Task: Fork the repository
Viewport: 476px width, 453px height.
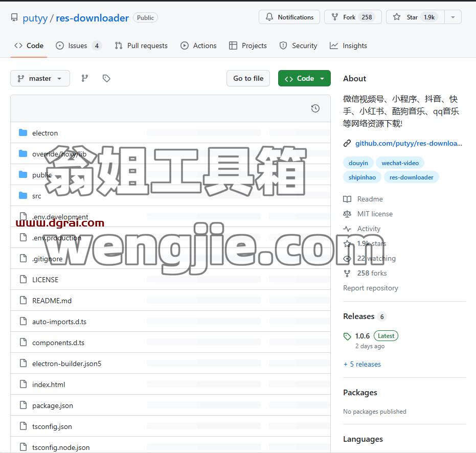Action: (353, 17)
